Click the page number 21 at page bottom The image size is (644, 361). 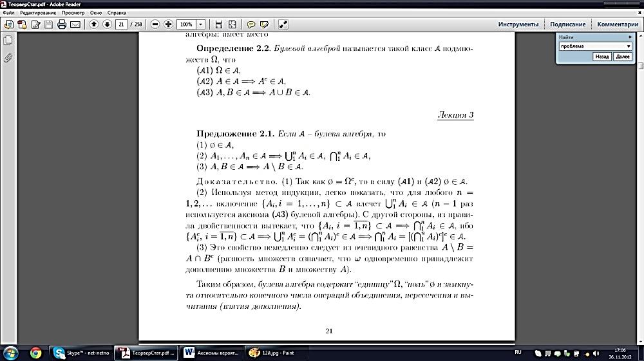328,331
